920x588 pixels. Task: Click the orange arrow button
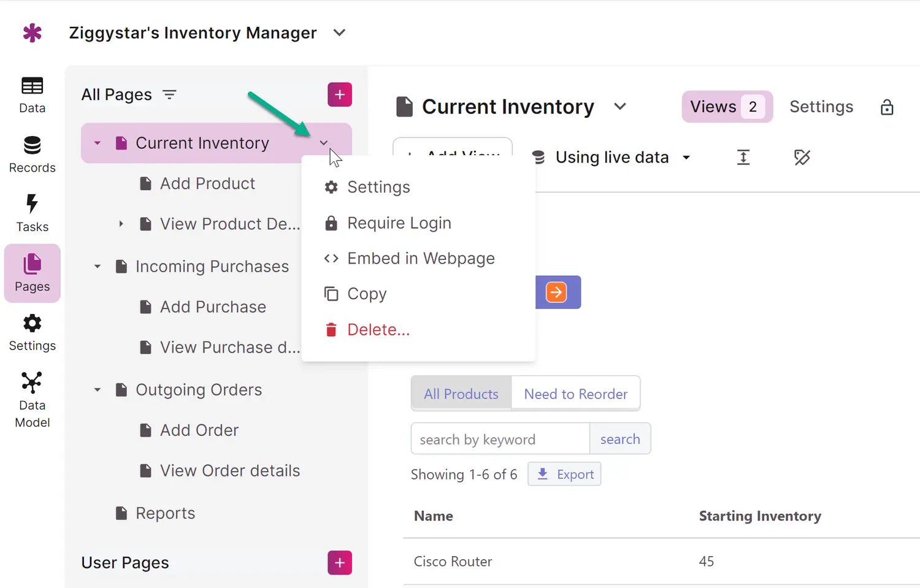click(556, 292)
